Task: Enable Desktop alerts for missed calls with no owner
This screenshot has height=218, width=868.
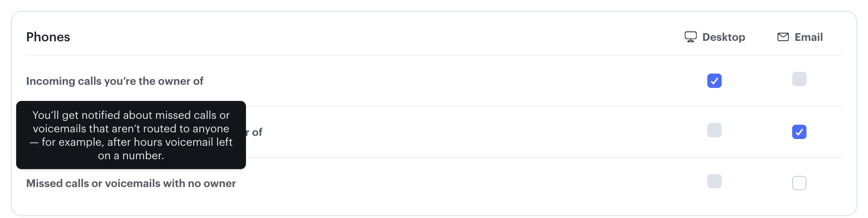Action: (x=714, y=182)
